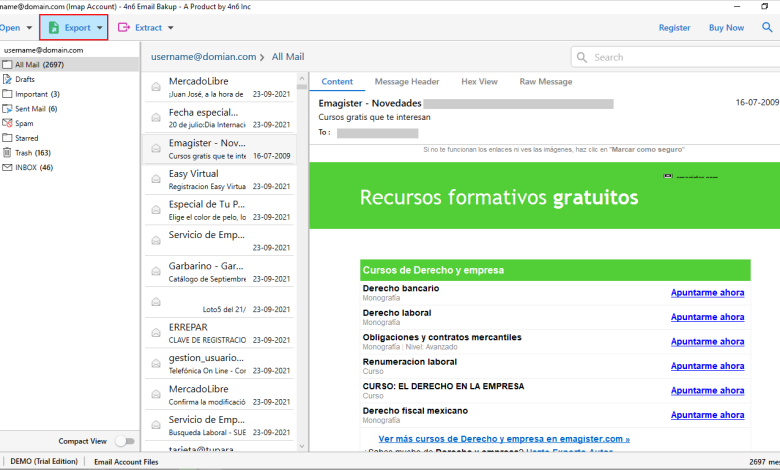Screen dimensions: 780x470
Task: Click the green Export file icon
Action: pos(54,28)
